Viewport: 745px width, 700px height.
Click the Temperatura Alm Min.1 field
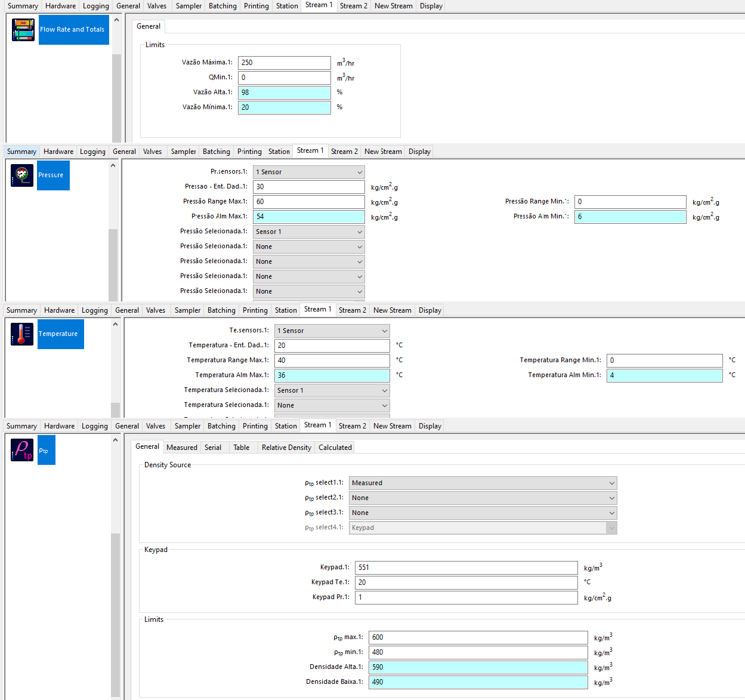coord(664,375)
